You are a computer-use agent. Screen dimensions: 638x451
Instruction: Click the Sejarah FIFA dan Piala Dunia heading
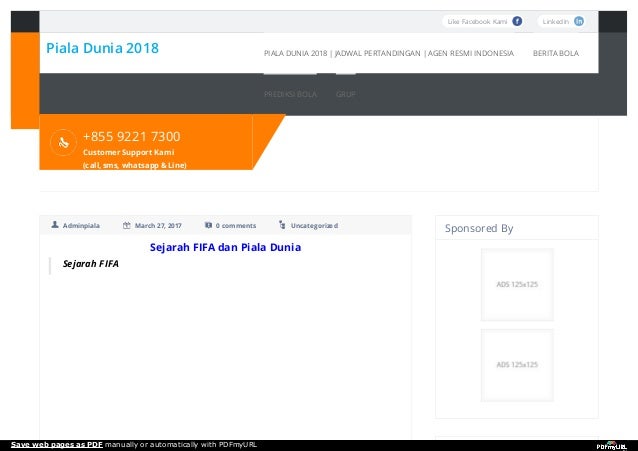225,247
